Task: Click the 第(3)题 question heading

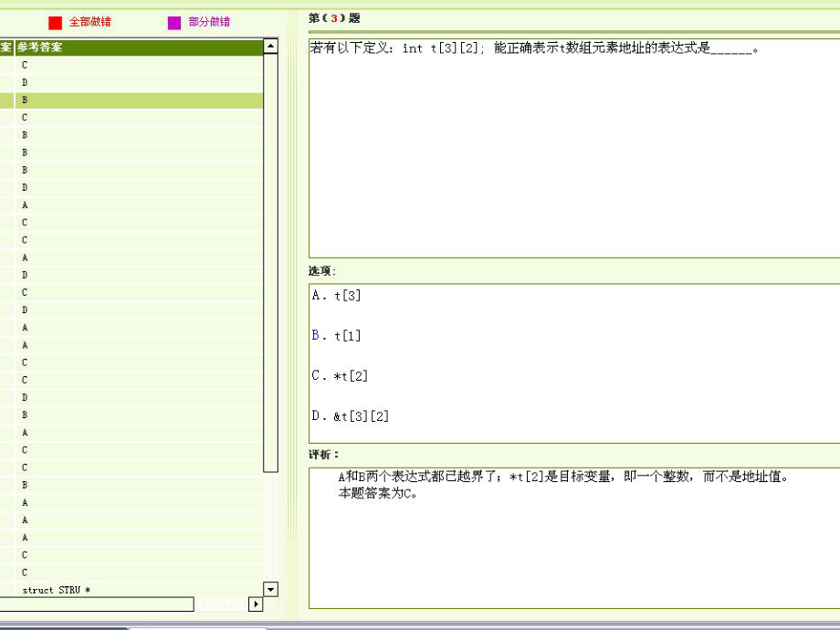Action: coord(334,18)
